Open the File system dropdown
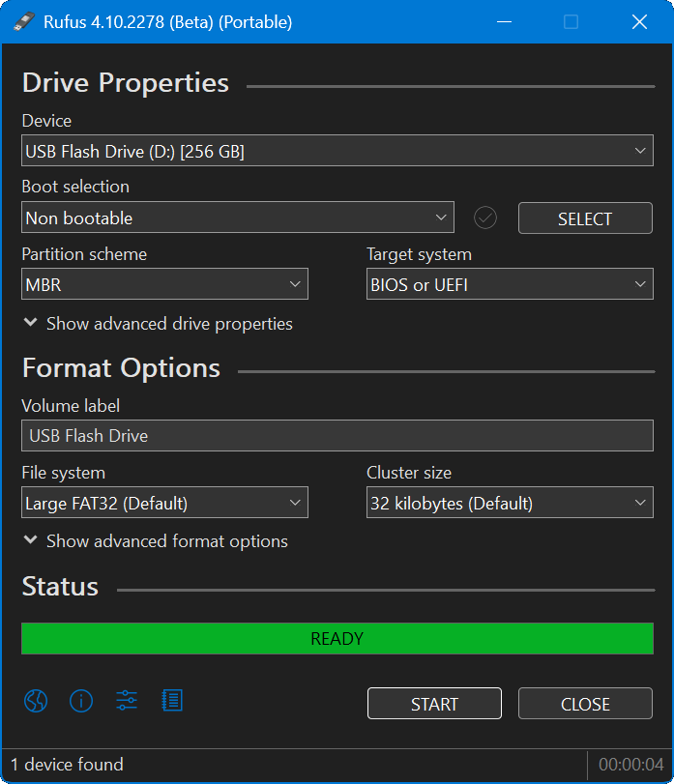This screenshot has width=674, height=784. point(164,502)
